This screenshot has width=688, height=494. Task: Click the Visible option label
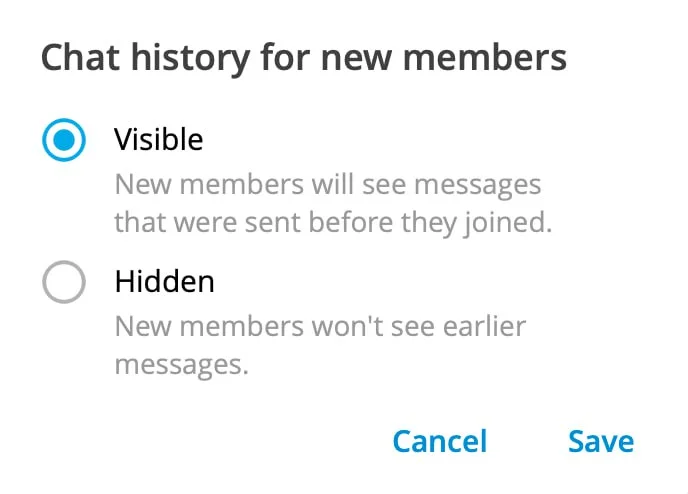[158, 139]
